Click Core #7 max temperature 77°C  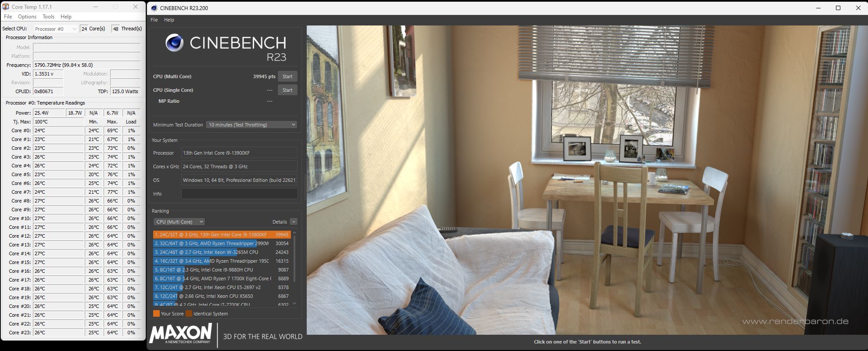(x=112, y=192)
